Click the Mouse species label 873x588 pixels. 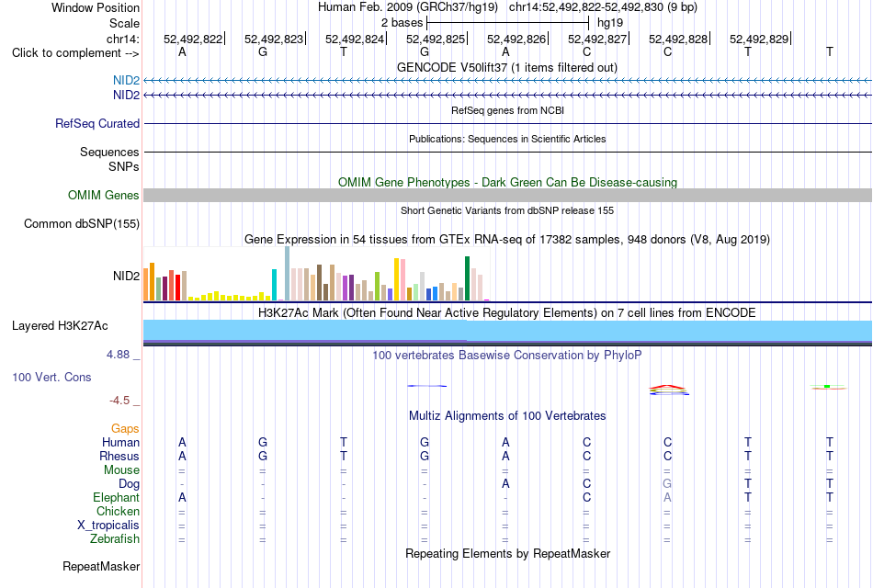[121, 470]
